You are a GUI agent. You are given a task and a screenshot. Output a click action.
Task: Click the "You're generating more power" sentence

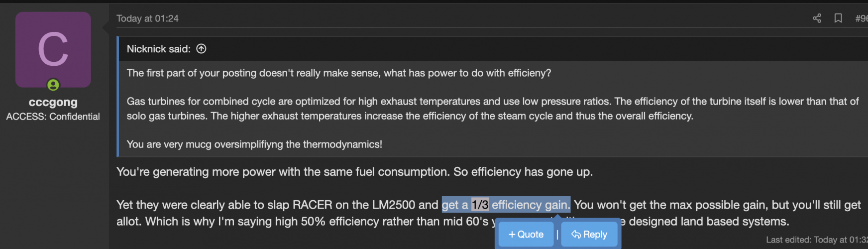[x=354, y=172]
